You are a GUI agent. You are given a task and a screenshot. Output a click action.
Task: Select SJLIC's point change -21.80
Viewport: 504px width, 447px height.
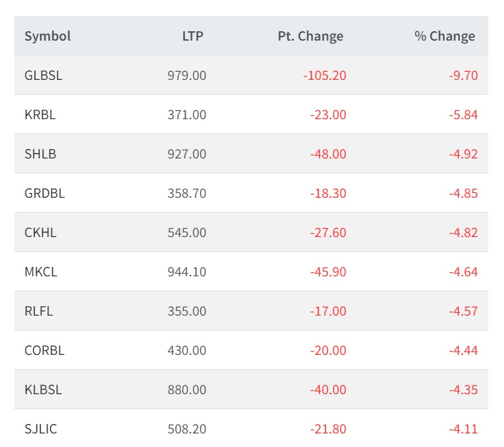328,429
